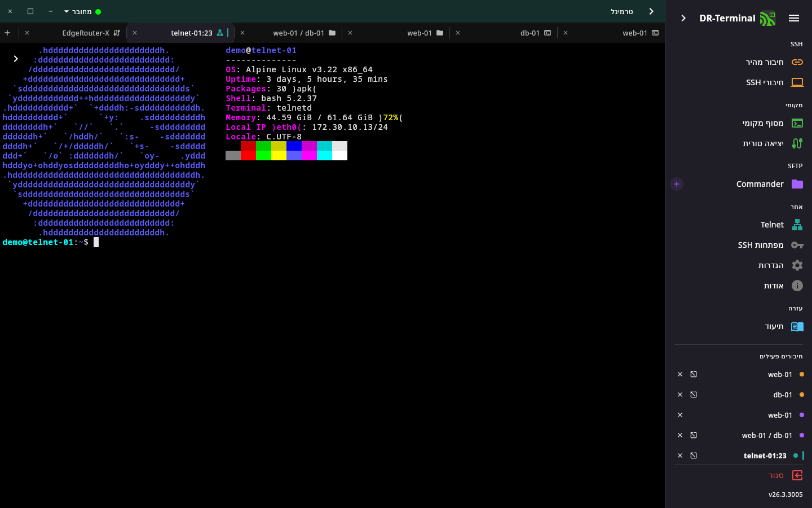Open the אודות about page
The height and width of the screenshot is (508, 812).
pos(739,286)
